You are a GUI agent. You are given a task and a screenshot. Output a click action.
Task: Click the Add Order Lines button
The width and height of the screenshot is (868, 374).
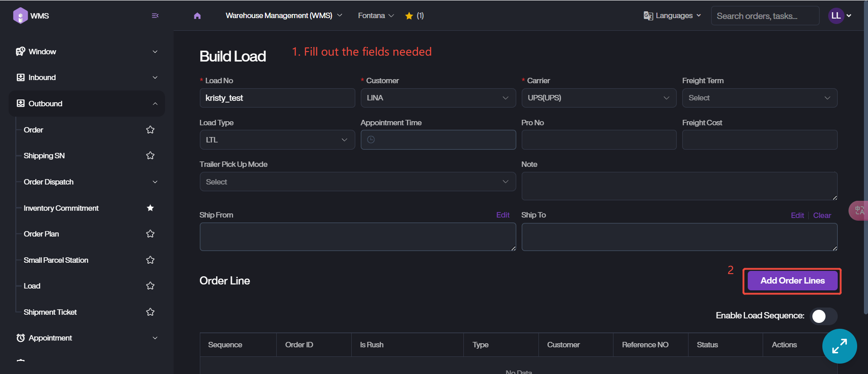pyautogui.click(x=792, y=281)
